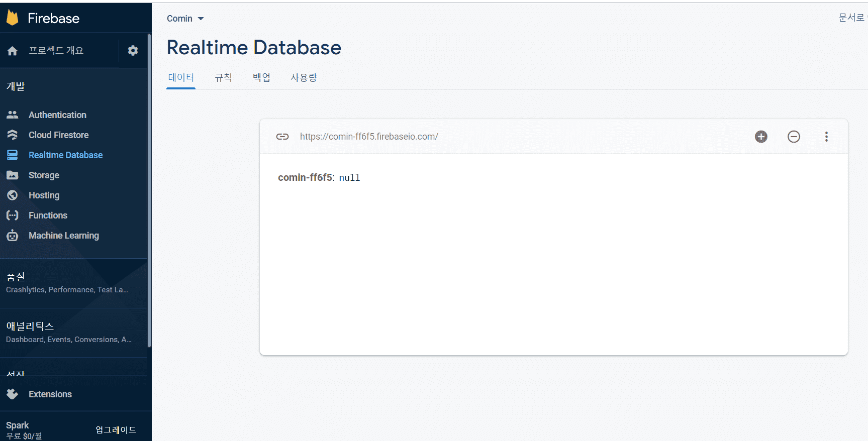The width and height of the screenshot is (868, 441).
Task: Click the Authentication people icon
Action: pos(13,115)
